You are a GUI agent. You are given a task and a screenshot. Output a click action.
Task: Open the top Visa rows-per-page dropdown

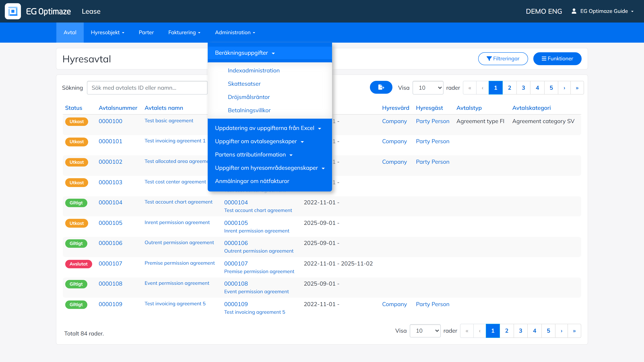(428, 88)
